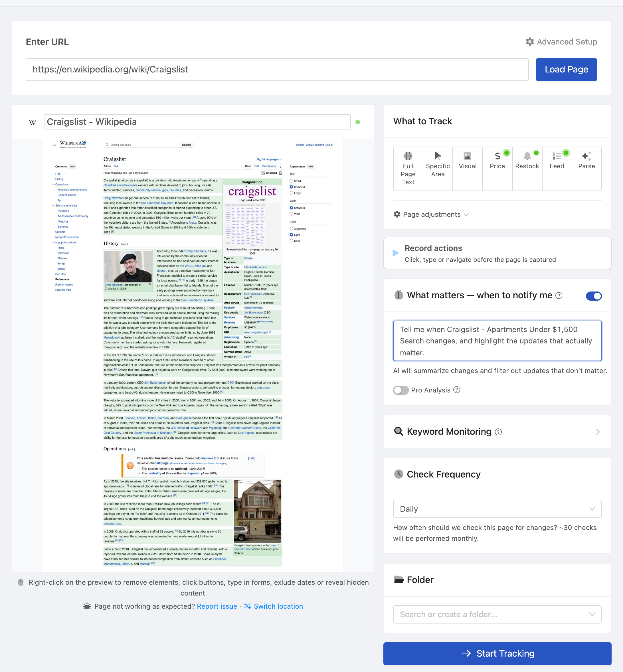Select Dark color radio
Screen dimensions: 623x672
[x=291, y=241]
